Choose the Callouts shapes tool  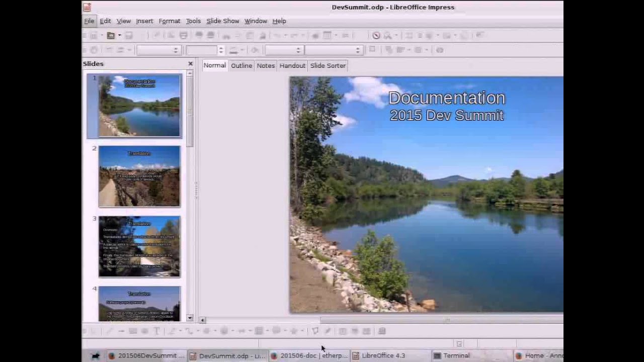[276, 331]
